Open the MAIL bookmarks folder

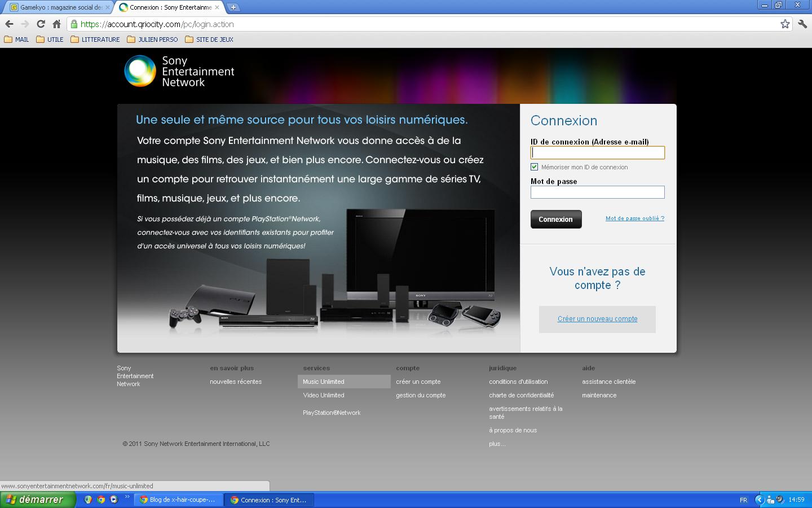point(16,40)
